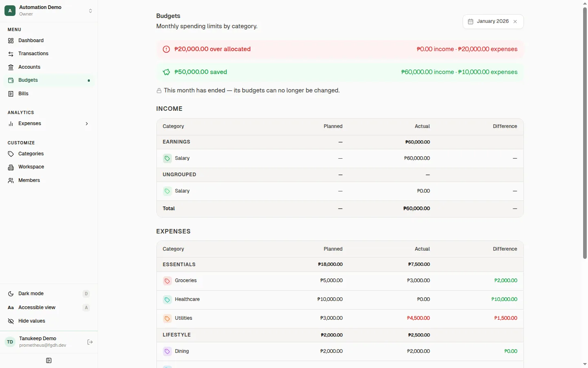This screenshot has width=588, height=368.
Task: Open Categories under Customize
Action: coord(49,154)
